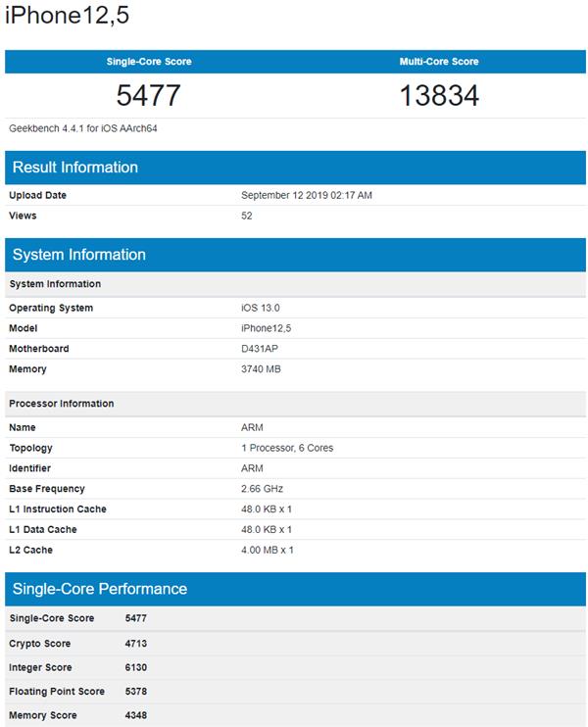Screen dimensions: 588x727
Task: Select the Operating System label
Action: (51, 308)
